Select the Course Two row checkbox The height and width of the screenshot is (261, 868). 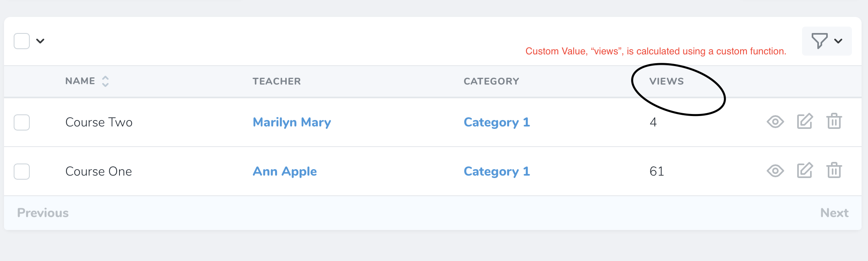pos(22,122)
